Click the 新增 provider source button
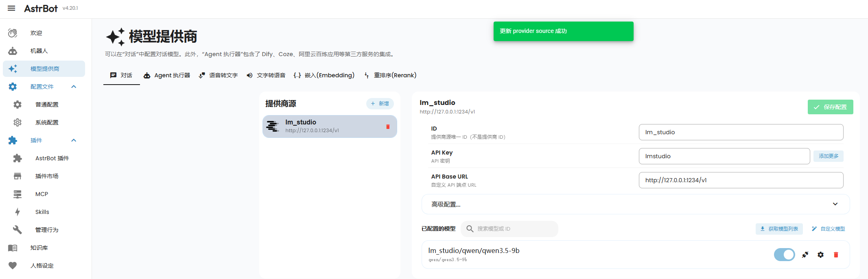Viewport: 868px width, 279px height. (380, 104)
